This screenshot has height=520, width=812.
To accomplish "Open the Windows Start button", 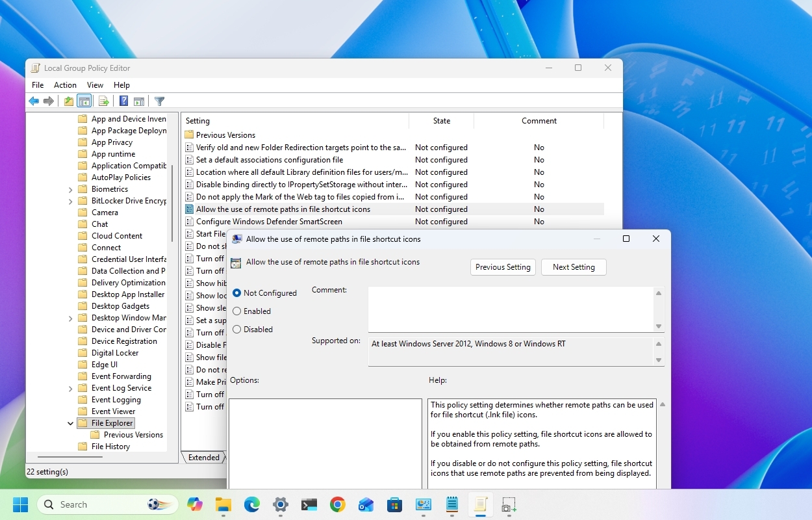I will pyautogui.click(x=21, y=504).
